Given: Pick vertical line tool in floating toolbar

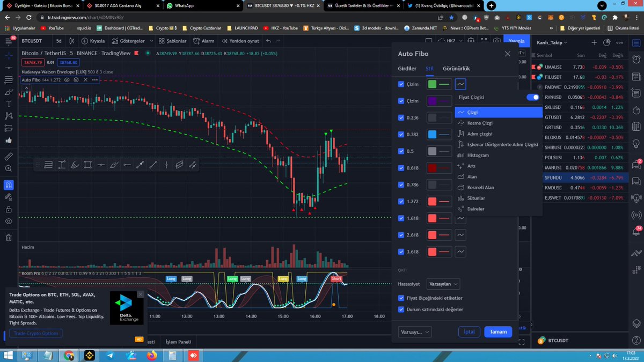Looking at the screenshot, I should [166, 165].
